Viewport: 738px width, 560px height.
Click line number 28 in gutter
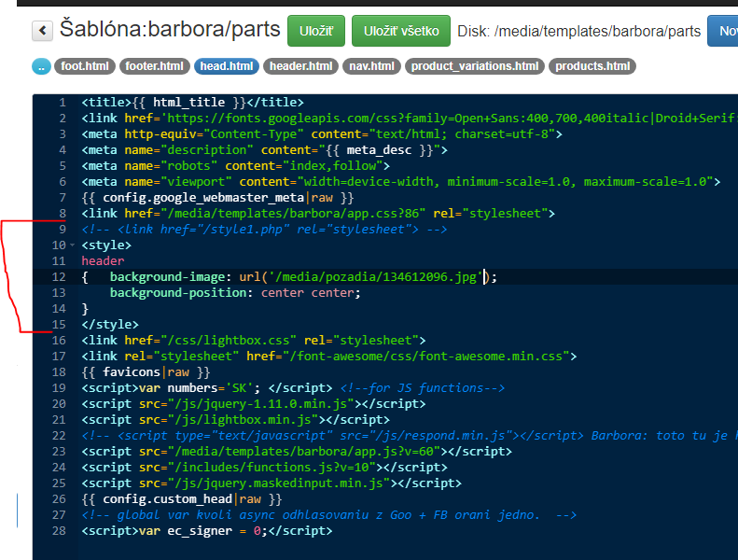coord(59,531)
